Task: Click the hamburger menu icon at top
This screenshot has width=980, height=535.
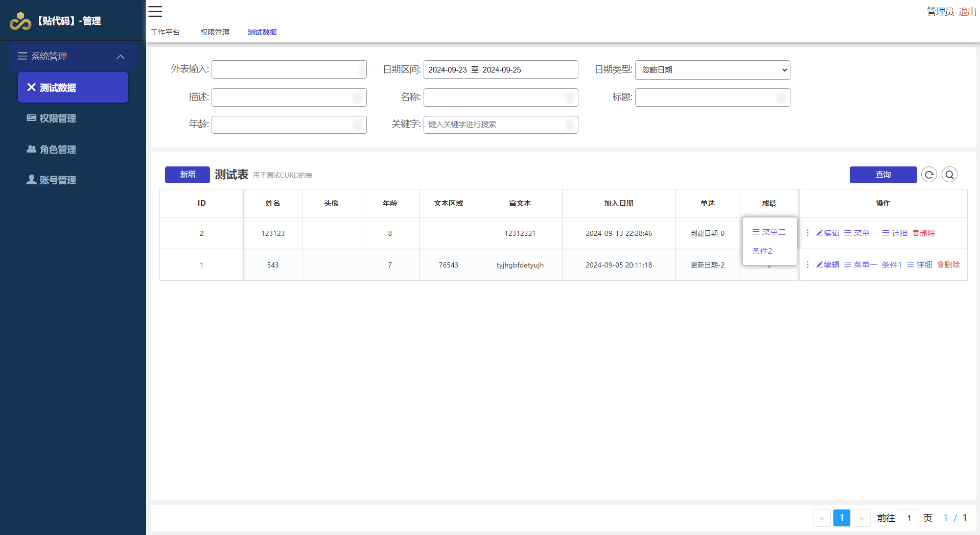Action: click(155, 11)
